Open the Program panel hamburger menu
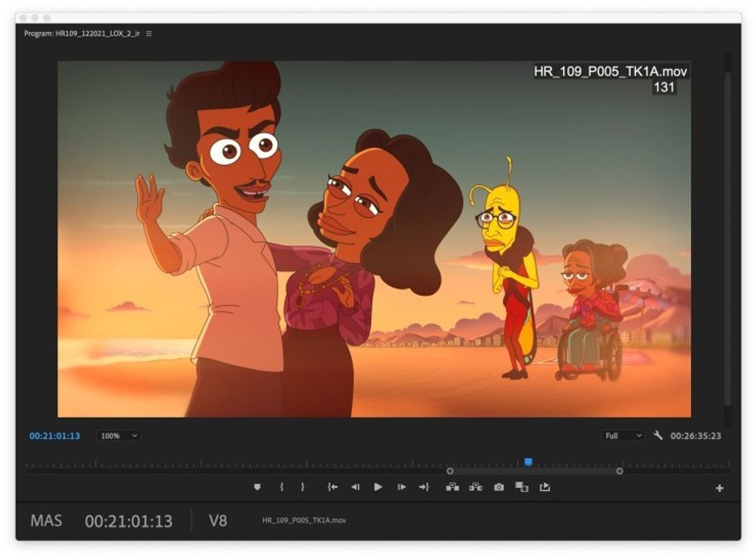Image resolution: width=756 pixels, height=558 pixels. [149, 33]
